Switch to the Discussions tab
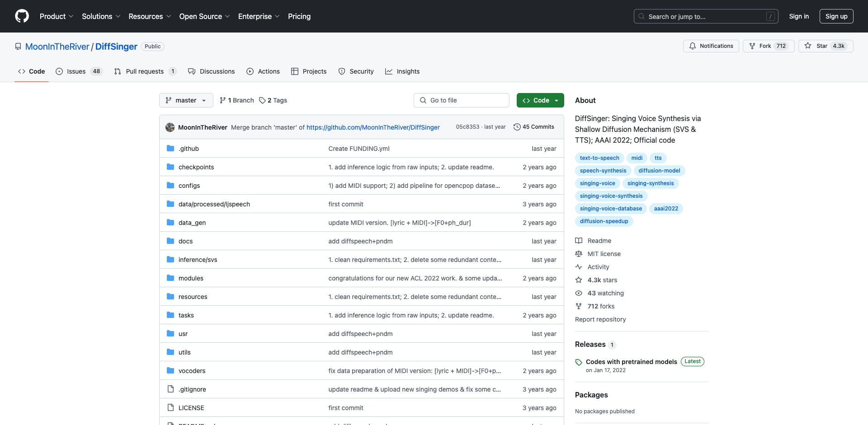 (212, 71)
